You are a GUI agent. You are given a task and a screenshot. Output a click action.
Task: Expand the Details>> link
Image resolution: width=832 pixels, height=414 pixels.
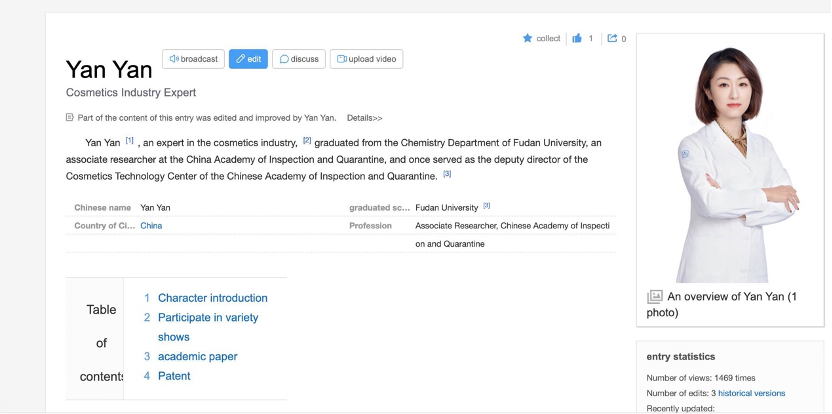coord(364,118)
